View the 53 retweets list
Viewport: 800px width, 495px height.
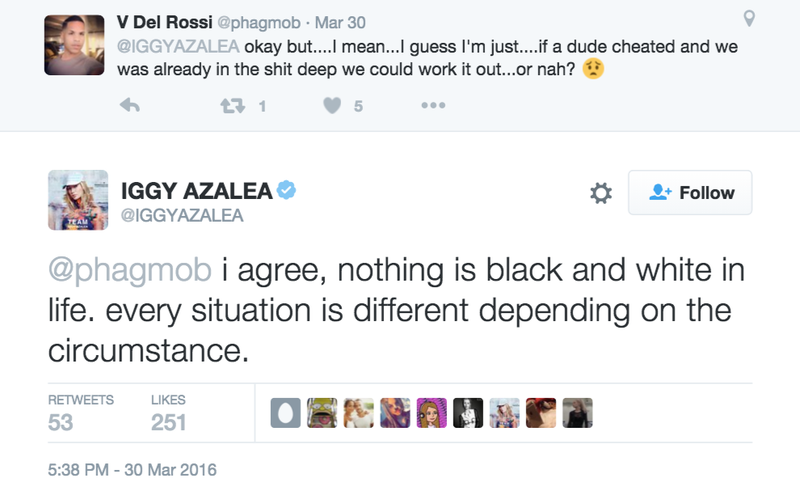[81, 413]
